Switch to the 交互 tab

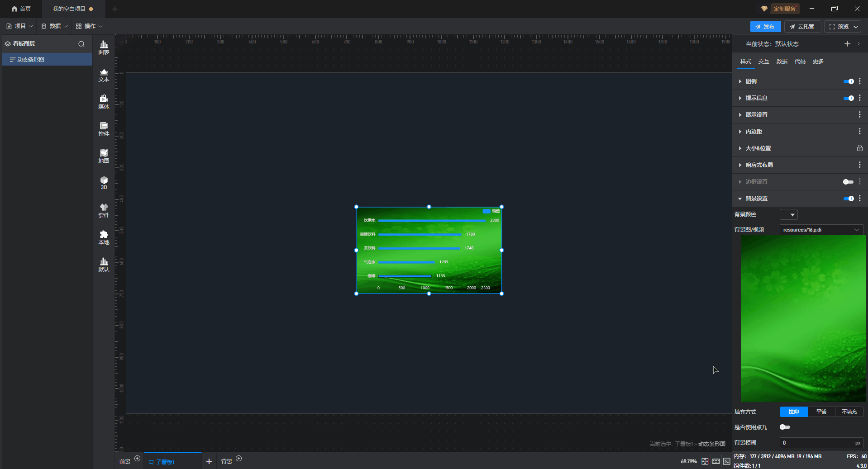(x=763, y=62)
